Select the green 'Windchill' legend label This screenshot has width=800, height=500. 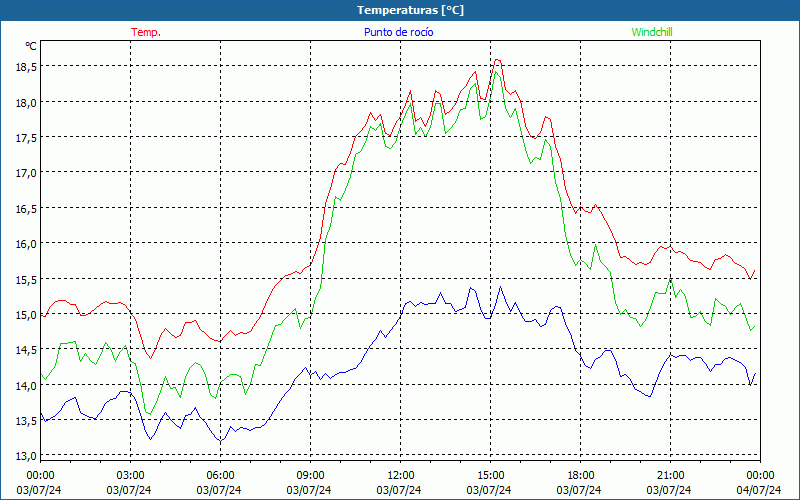point(652,32)
